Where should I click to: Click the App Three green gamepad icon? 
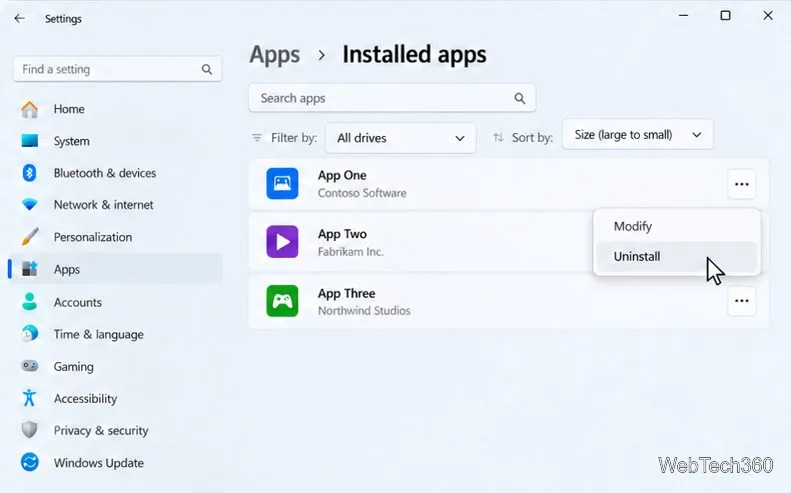tap(282, 301)
